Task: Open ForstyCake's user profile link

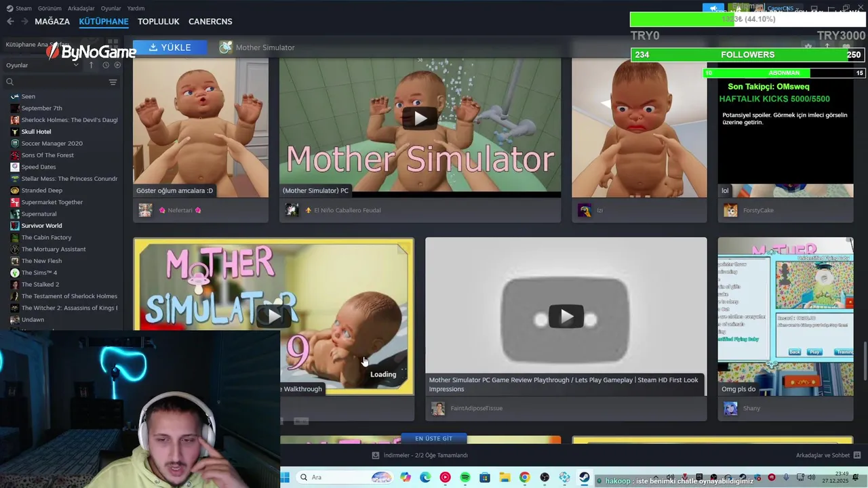Action: click(757, 210)
